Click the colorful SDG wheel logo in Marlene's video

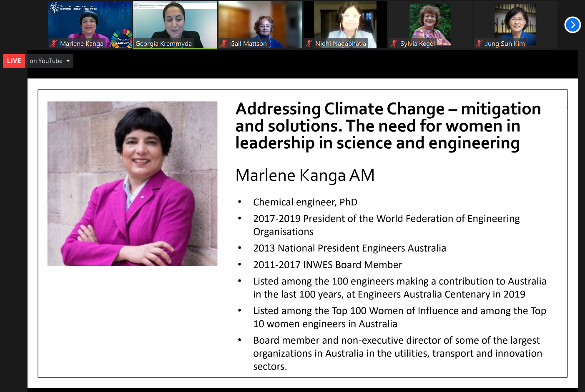coord(121,38)
